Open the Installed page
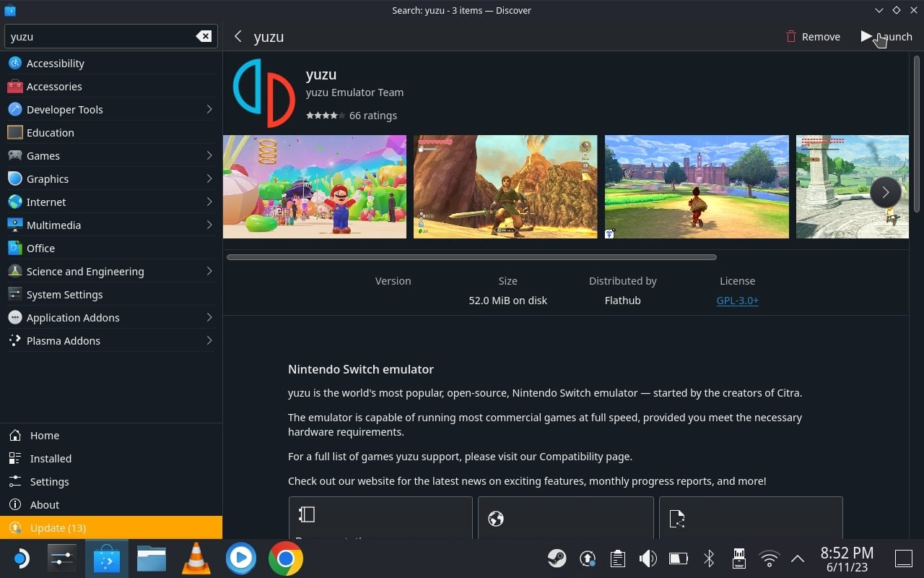The height and width of the screenshot is (578, 924). point(111,458)
